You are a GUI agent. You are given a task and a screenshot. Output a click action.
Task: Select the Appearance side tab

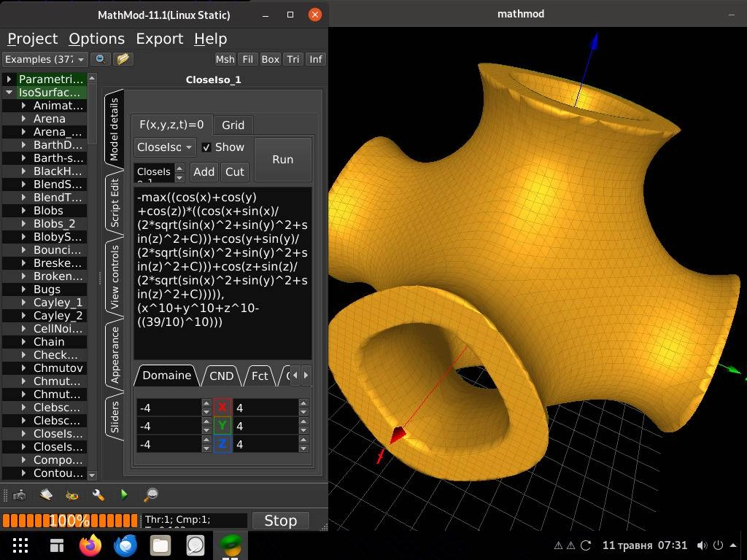[115, 355]
